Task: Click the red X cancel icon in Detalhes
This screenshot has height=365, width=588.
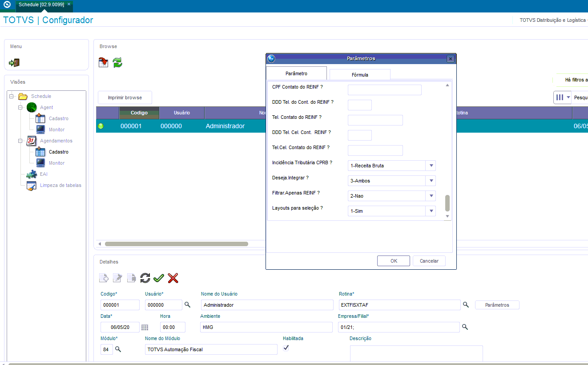Action: pyautogui.click(x=173, y=278)
